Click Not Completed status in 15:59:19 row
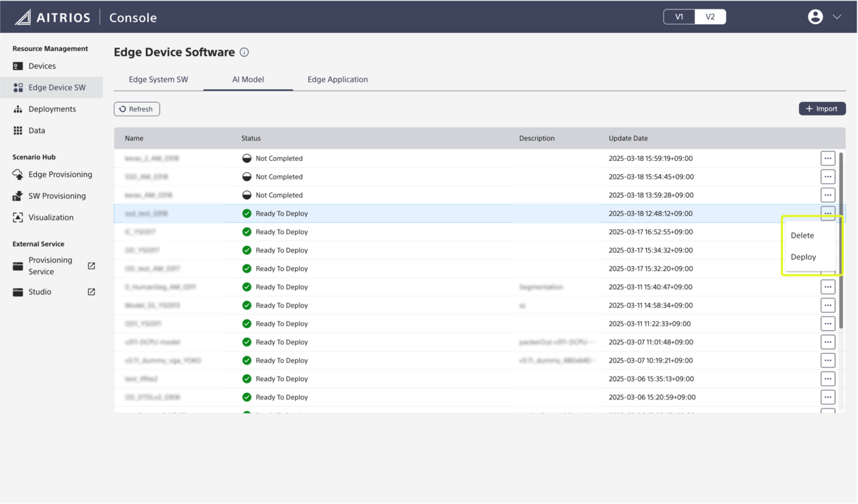This screenshot has height=504, width=858. (x=273, y=158)
